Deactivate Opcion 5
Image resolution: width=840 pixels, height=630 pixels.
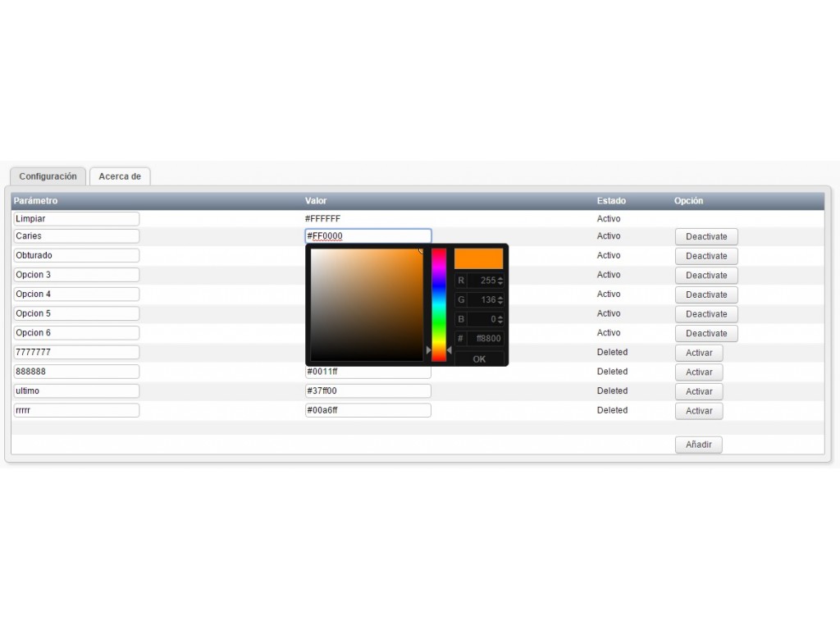coord(706,313)
